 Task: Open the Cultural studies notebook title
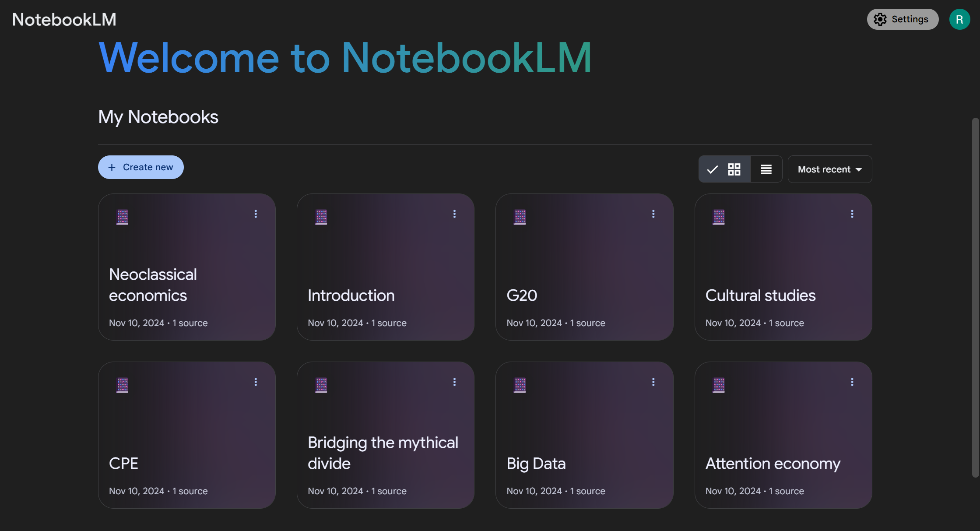pyautogui.click(x=760, y=295)
